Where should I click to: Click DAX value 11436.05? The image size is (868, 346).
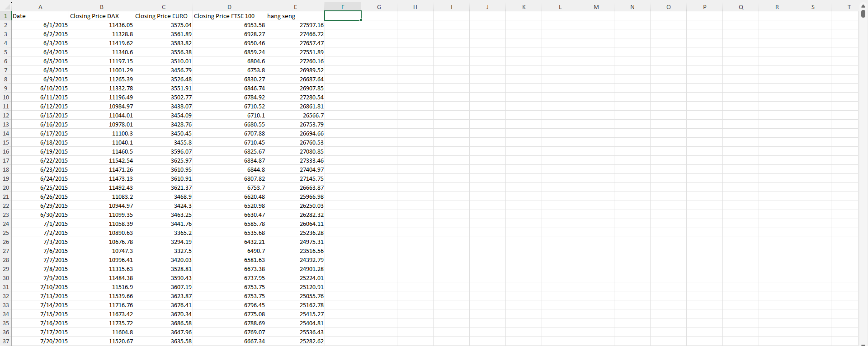tap(101, 25)
